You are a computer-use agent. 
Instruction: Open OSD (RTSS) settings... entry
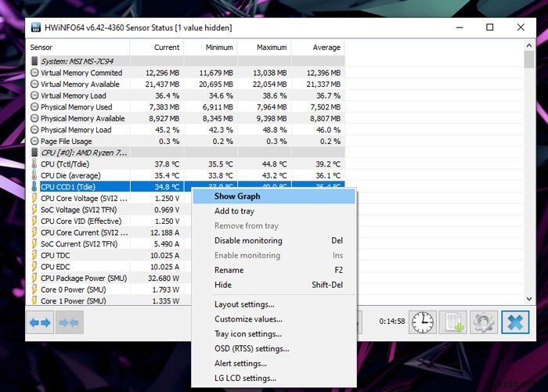click(274, 349)
